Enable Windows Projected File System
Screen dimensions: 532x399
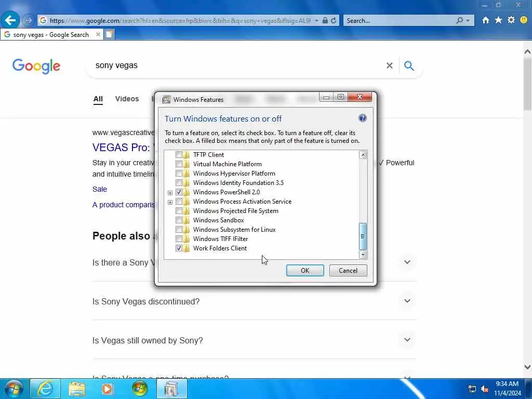(x=179, y=211)
